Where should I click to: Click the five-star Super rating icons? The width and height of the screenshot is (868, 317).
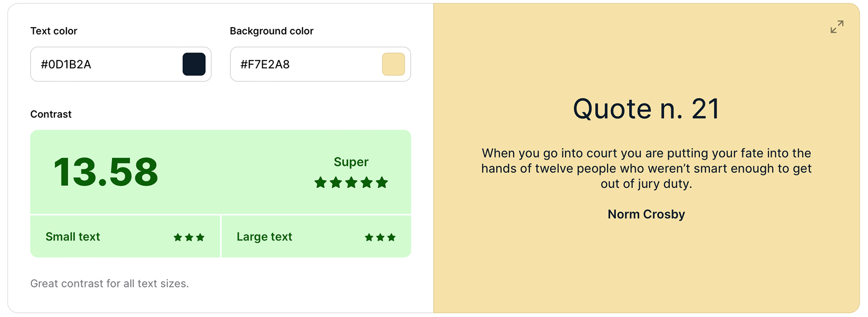tap(351, 183)
